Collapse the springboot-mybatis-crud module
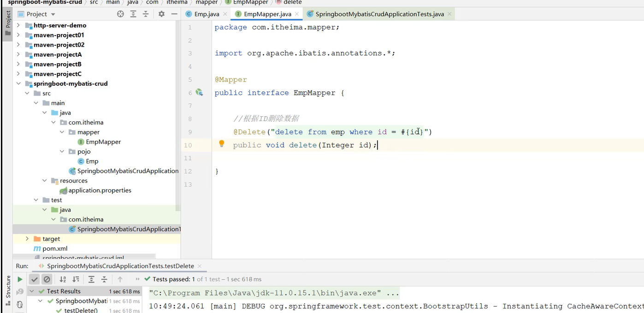644x313 pixels. coord(18,84)
